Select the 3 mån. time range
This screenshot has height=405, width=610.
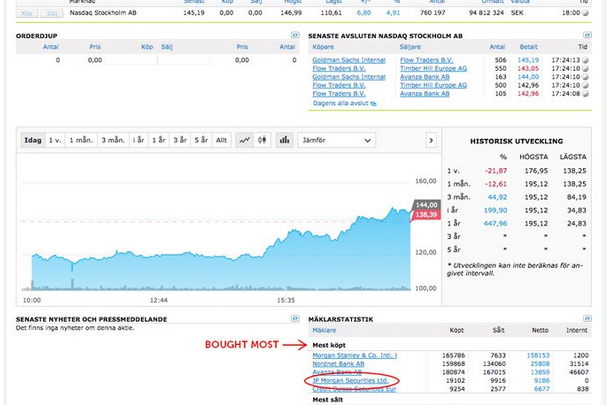coord(112,140)
